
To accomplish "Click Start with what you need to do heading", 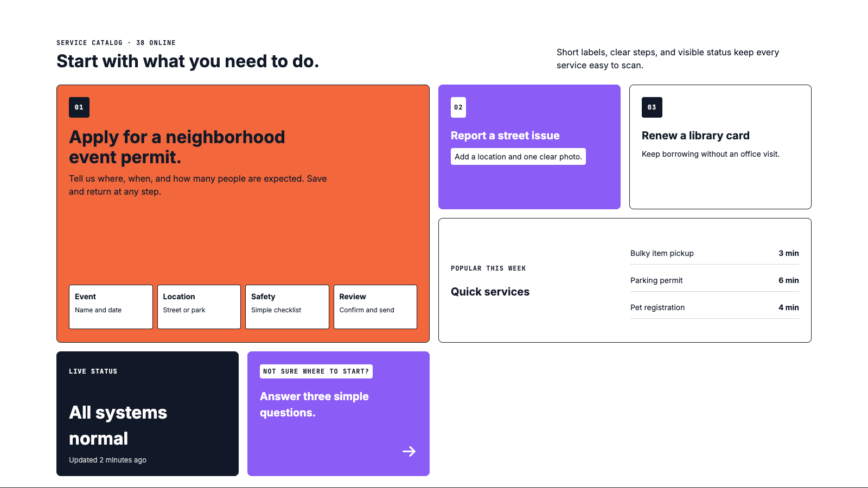I will [188, 61].
